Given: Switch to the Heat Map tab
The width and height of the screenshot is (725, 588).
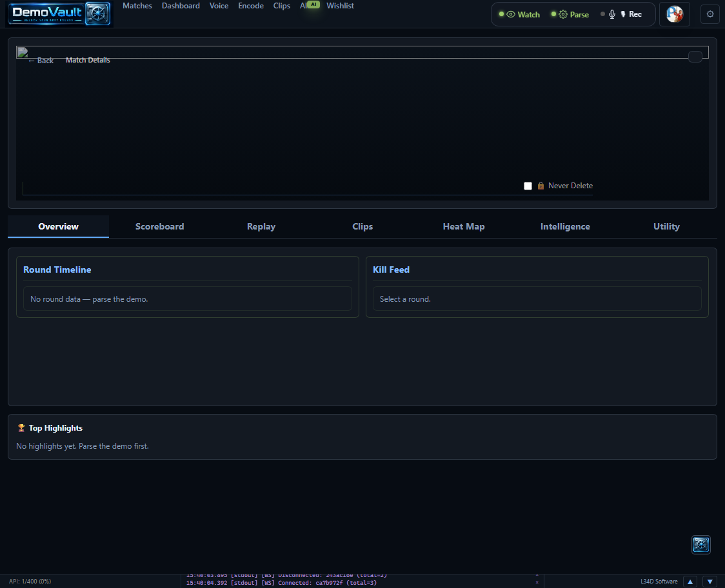Looking at the screenshot, I should [463, 226].
